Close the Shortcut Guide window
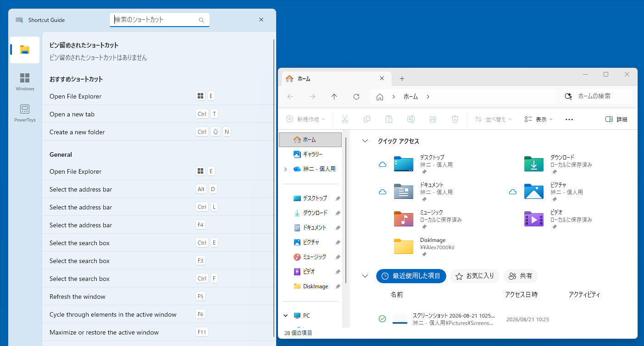The height and width of the screenshot is (346, 644). click(261, 20)
